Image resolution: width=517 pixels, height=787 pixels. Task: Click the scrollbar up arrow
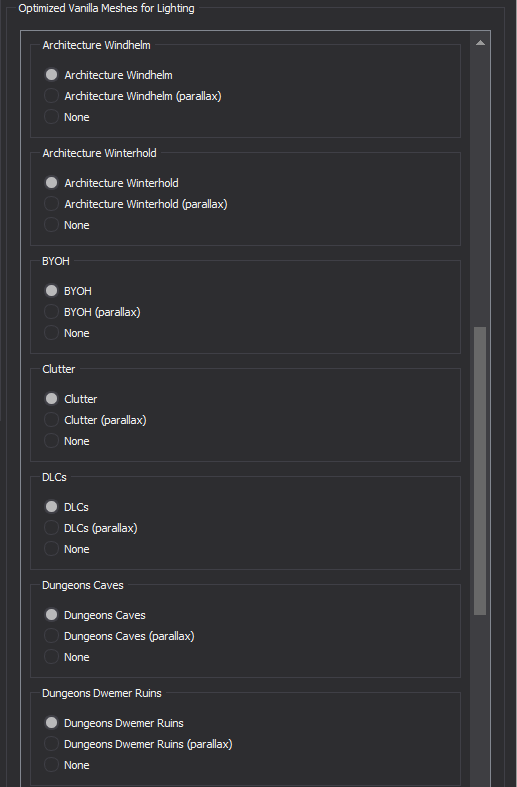click(x=480, y=43)
